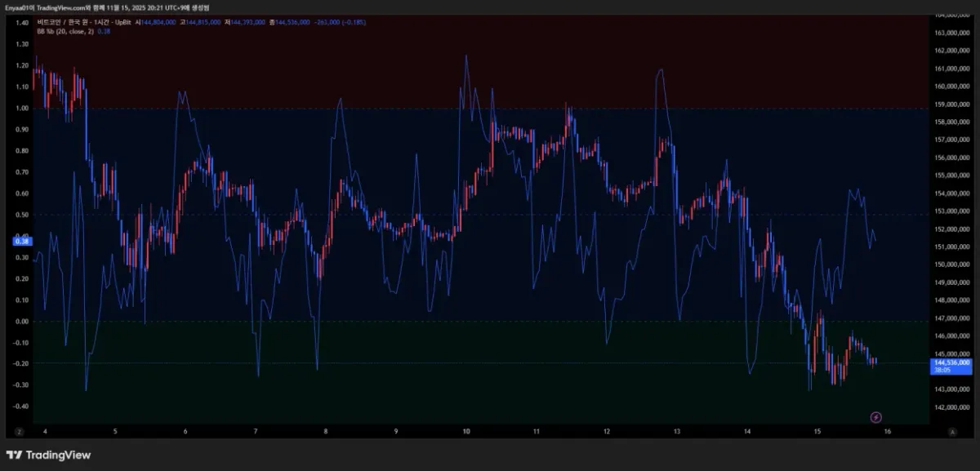This screenshot has height=471, width=980.
Task: Click the high value 144,815,000 in legend
Action: (x=203, y=22)
